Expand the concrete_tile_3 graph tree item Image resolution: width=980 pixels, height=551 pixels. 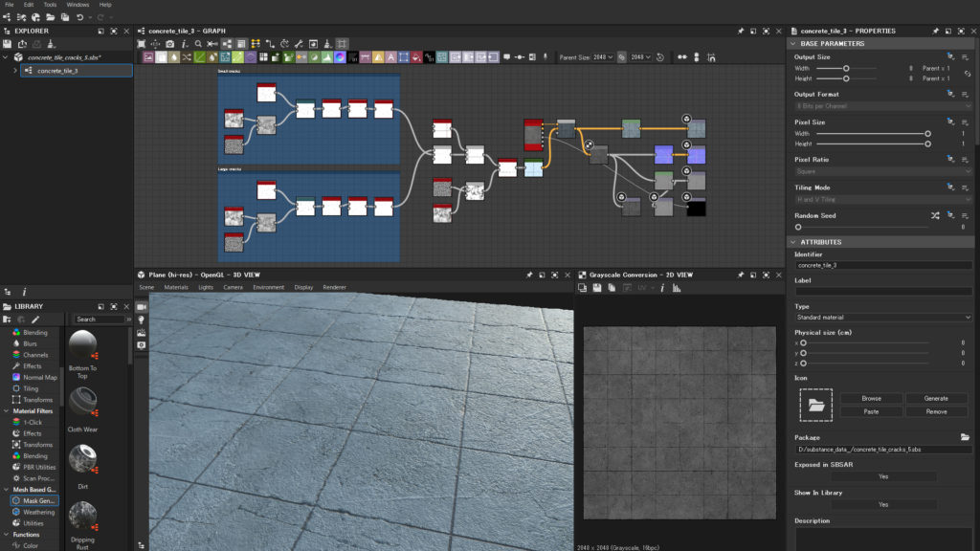15,71
